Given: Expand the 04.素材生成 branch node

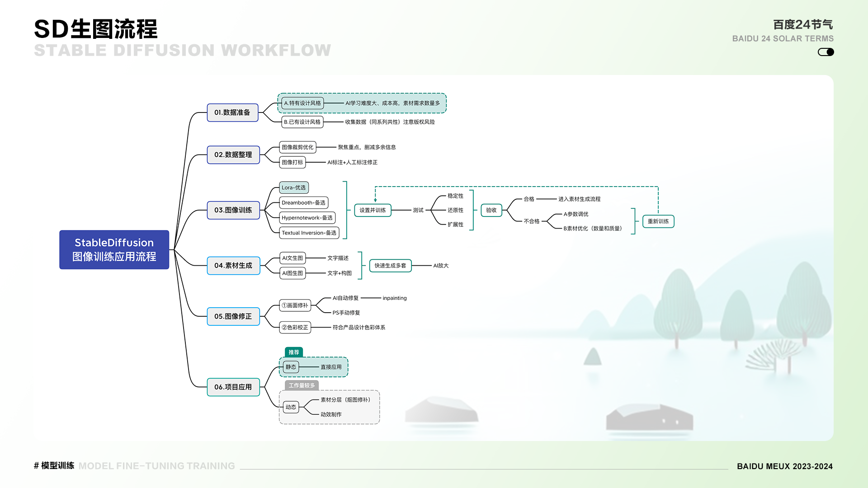Looking at the screenshot, I should [x=233, y=266].
